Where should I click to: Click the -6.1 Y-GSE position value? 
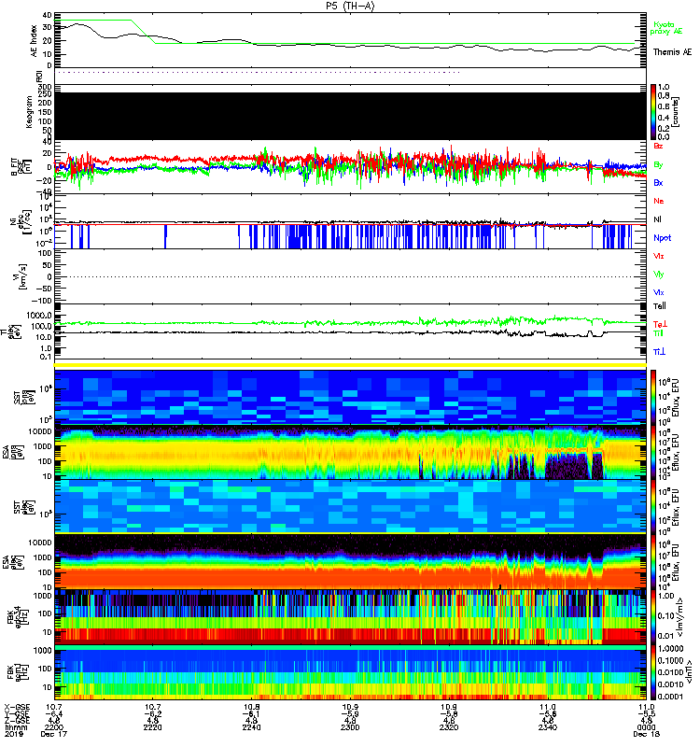(x=251, y=713)
